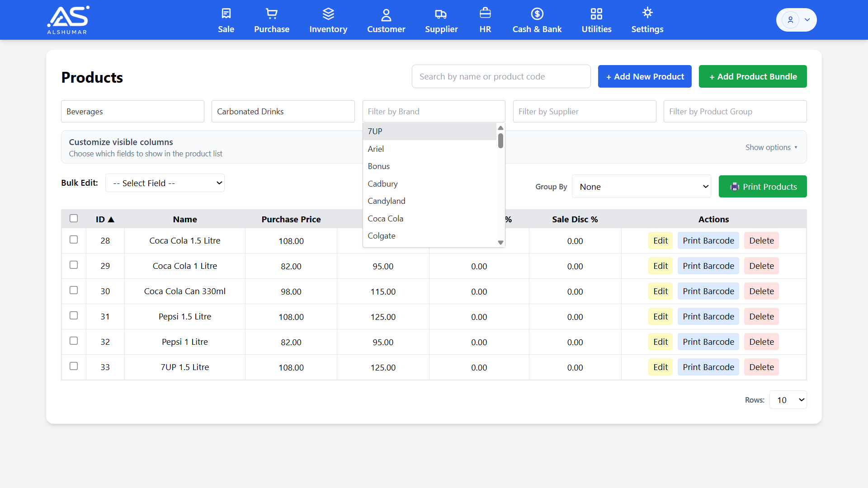Change the Group By dropdown
The width and height of the screenshot is (868, 488).
point(642,186)
